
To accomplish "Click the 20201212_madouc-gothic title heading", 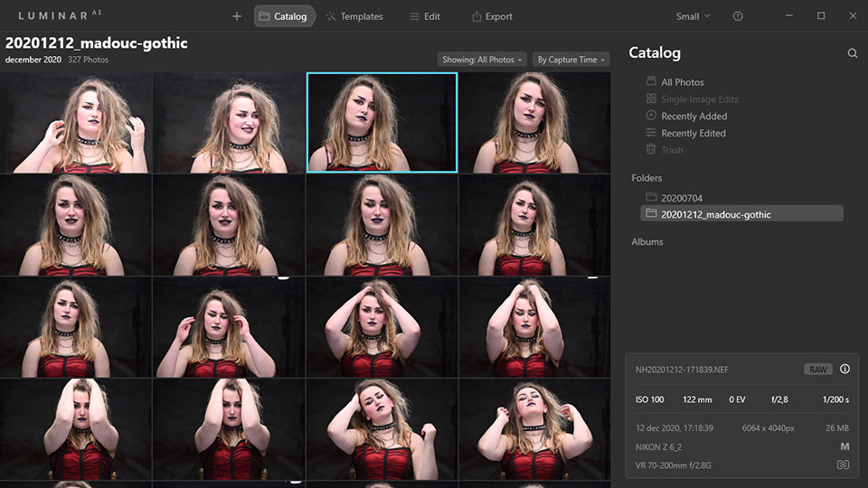I will [x=97, y=43].
